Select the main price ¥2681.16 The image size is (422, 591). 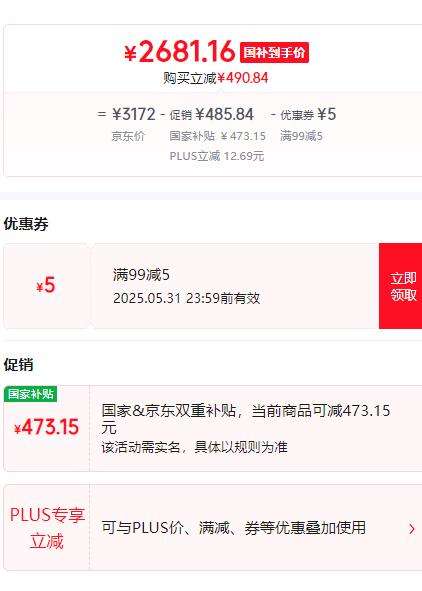[180, 52]
